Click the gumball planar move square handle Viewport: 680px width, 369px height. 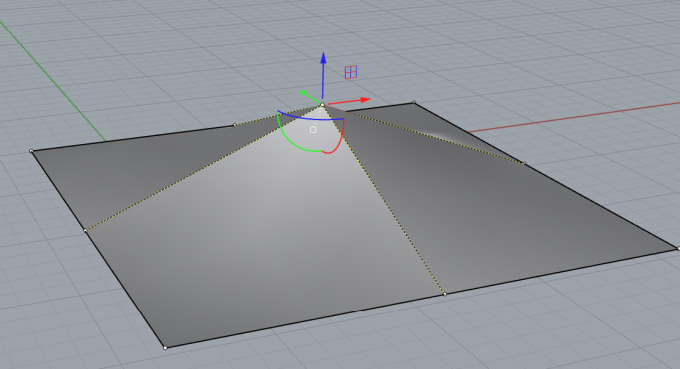click(x=351, y=72)
